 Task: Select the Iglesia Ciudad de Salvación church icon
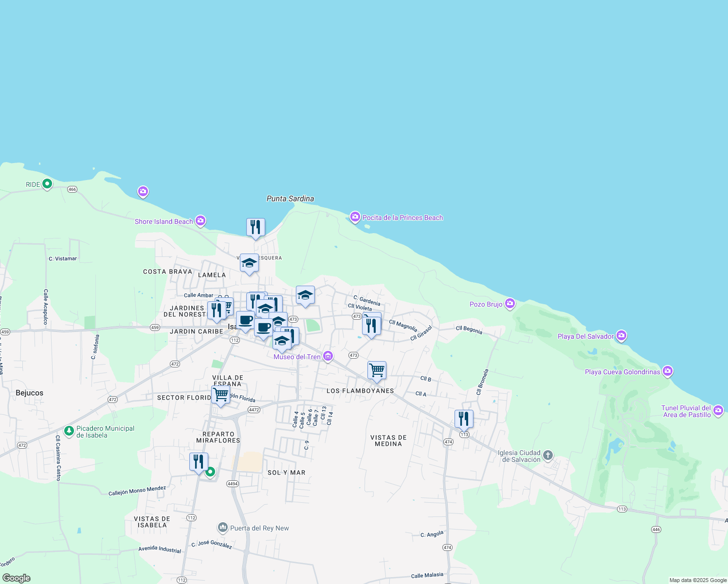(x=547, y=456)
